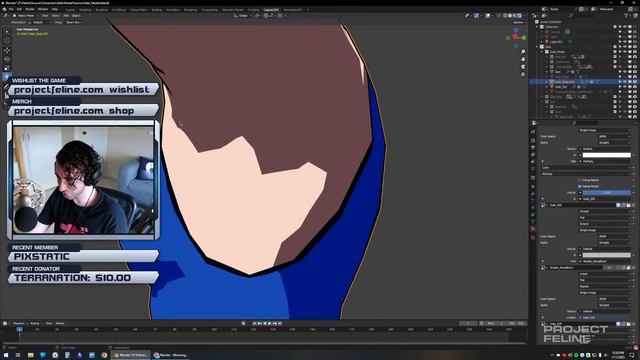Open the viewport shading options dropdown arrow
This screenshot has width=640, height=360.
coord(524,16)
